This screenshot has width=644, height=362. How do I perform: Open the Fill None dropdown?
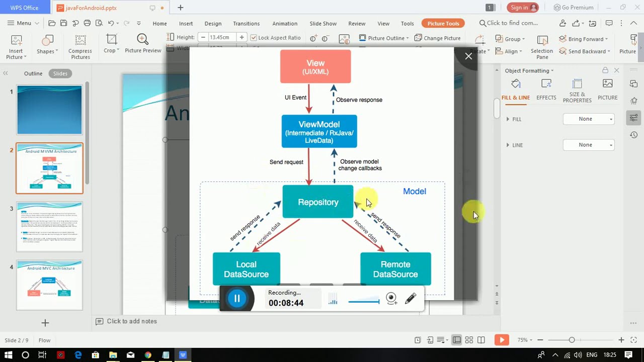pos(589,119)
